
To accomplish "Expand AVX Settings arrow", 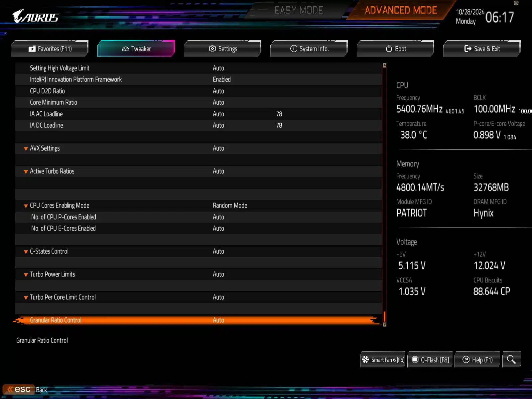I will [26, 149].
